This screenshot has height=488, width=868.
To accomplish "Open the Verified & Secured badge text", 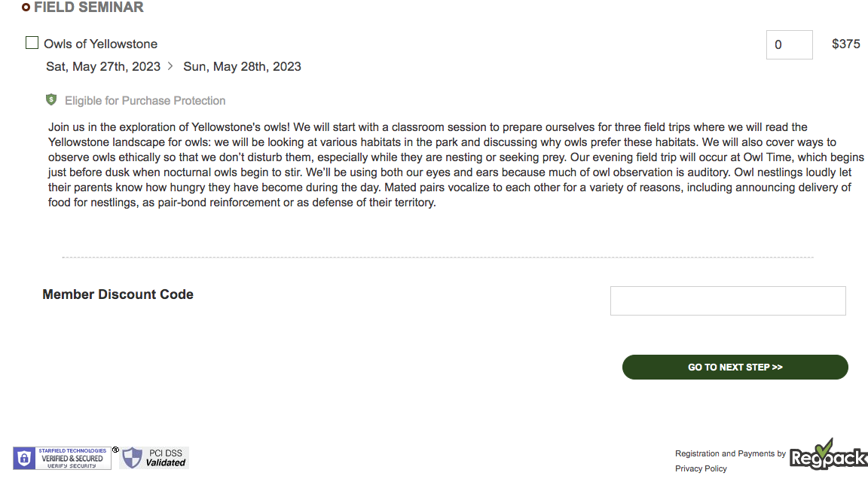I will (72, 458).
